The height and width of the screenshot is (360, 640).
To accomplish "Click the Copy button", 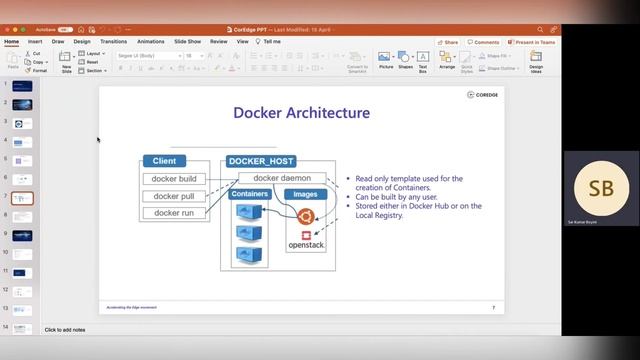I will [x=36, y=62].
